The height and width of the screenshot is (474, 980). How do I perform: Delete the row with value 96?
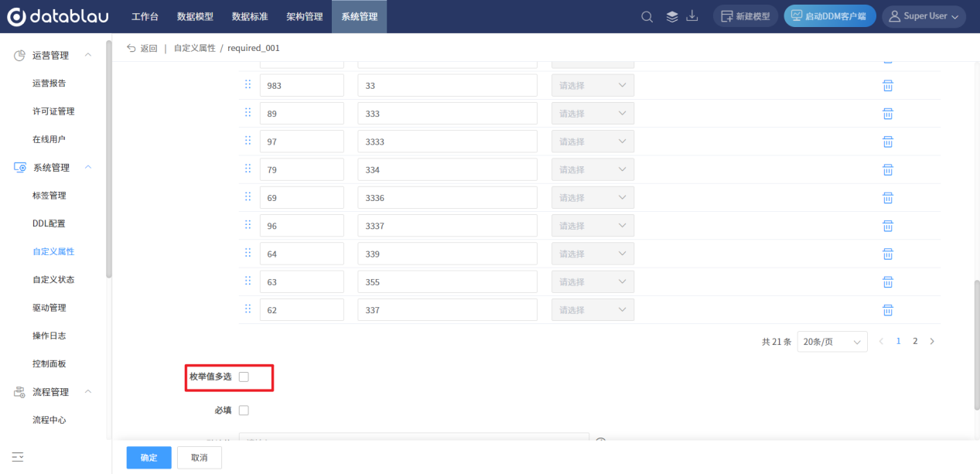coord(888,226)
